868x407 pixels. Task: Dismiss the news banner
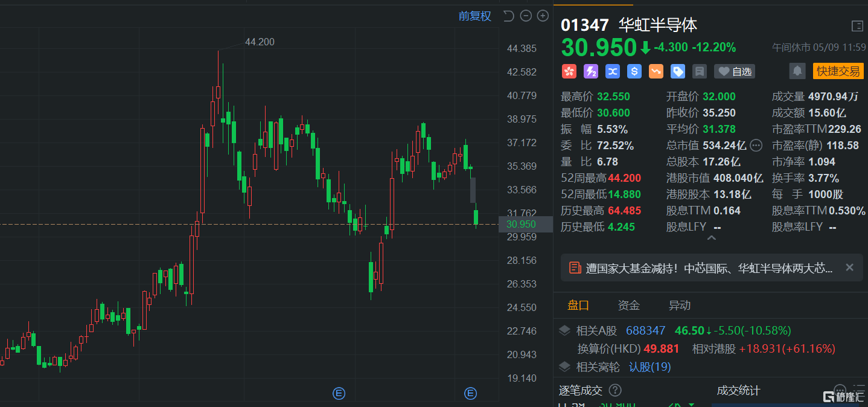(849, 268)
